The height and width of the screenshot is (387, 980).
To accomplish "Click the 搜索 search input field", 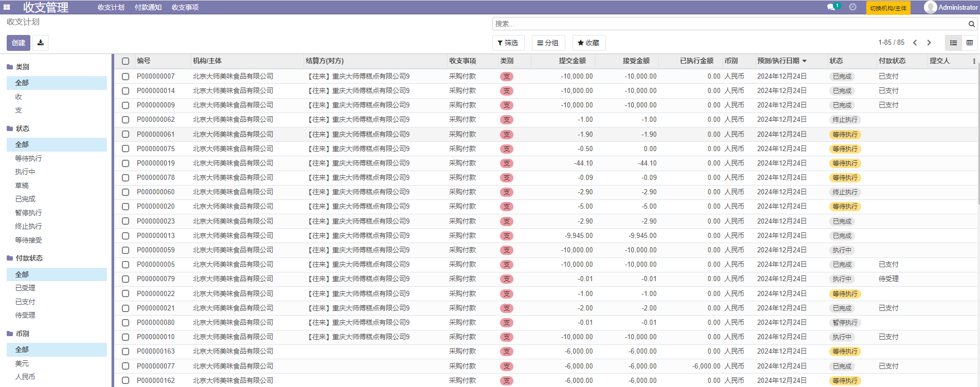I will (x=730, y=24).
